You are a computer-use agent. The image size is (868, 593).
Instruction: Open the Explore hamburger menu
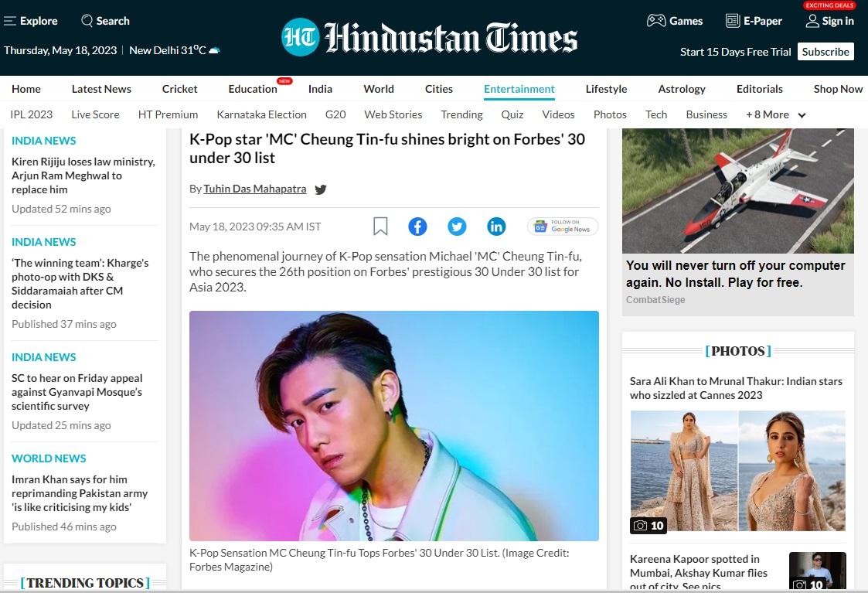[x=10, y=21]
